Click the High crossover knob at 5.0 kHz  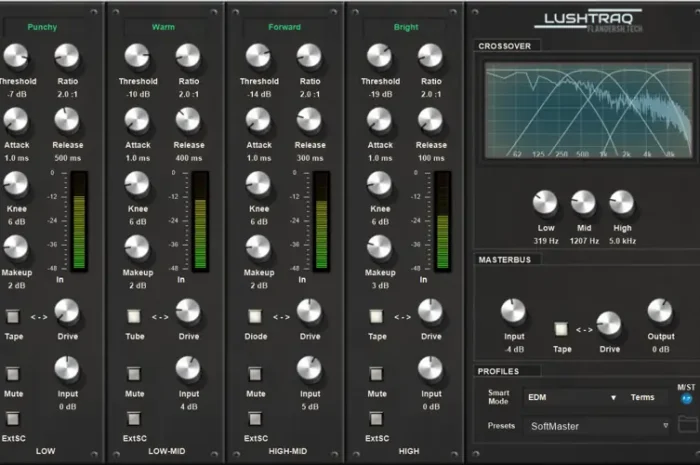[622, 203]
